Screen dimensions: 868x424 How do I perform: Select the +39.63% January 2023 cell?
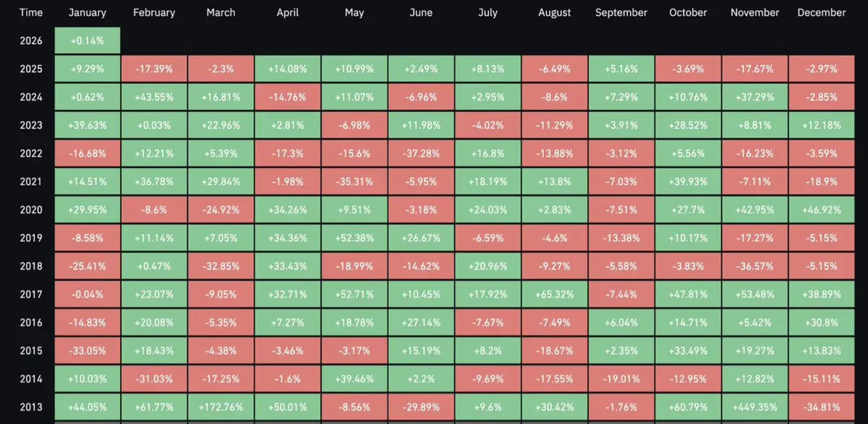87,125
